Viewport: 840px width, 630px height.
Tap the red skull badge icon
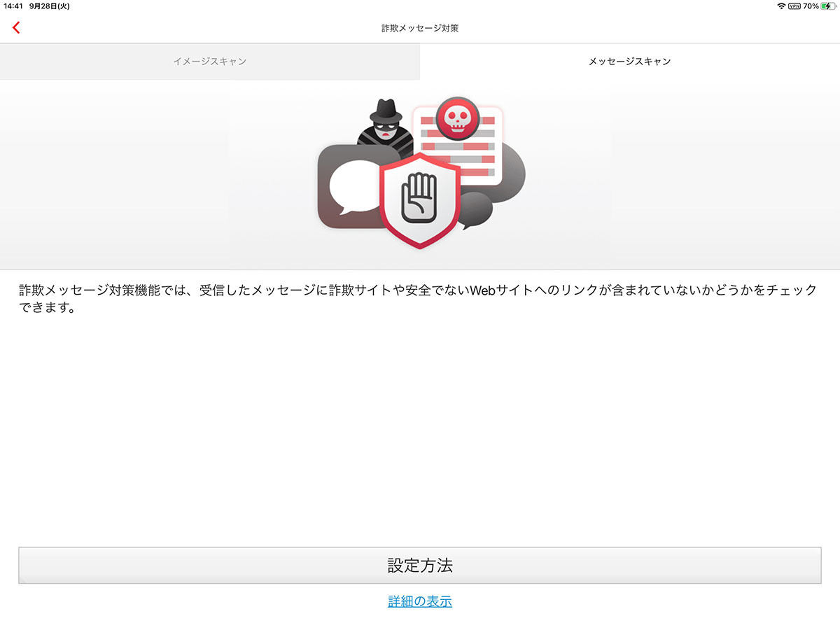click(457, 118)
